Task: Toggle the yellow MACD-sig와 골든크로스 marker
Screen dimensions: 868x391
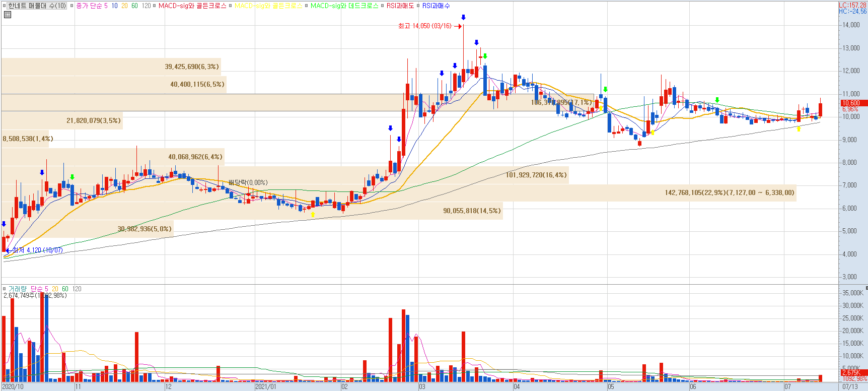Action: tap(231, 6)
